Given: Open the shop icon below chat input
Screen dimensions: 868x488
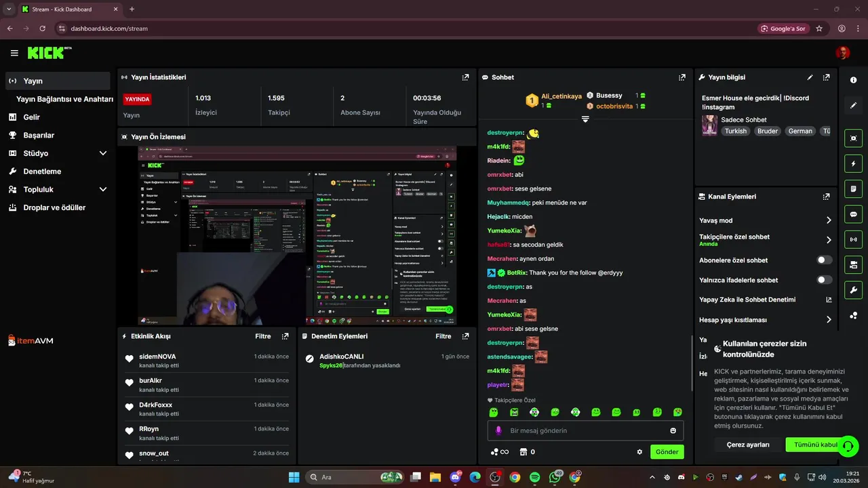Looking at the screenshot, I should tap(523, 452).
